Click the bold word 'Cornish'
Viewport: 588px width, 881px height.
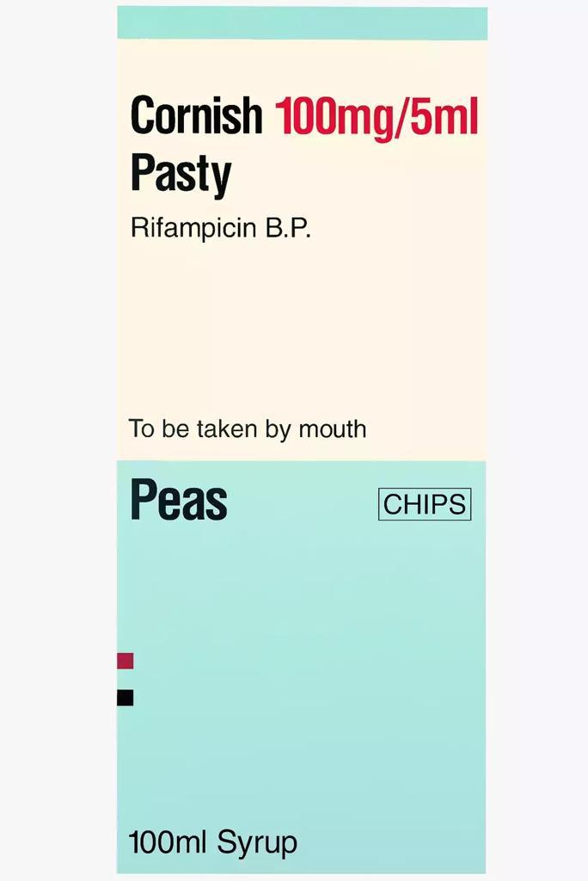point(196,116)
